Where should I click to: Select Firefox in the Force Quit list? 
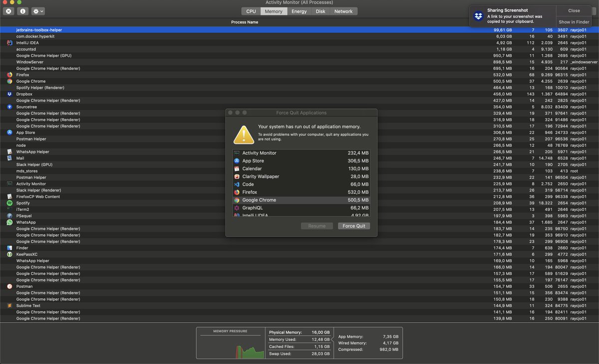click(301, 192)
